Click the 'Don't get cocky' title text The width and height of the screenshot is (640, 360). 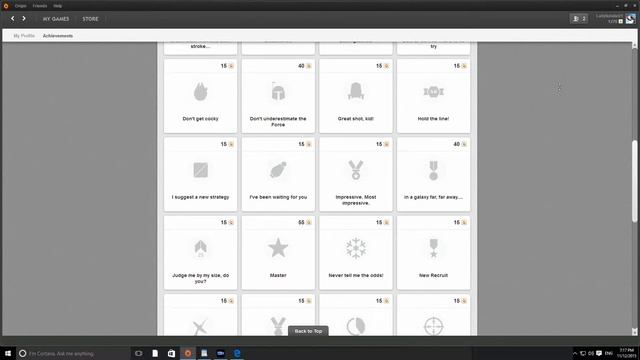(x=200, y=119)
